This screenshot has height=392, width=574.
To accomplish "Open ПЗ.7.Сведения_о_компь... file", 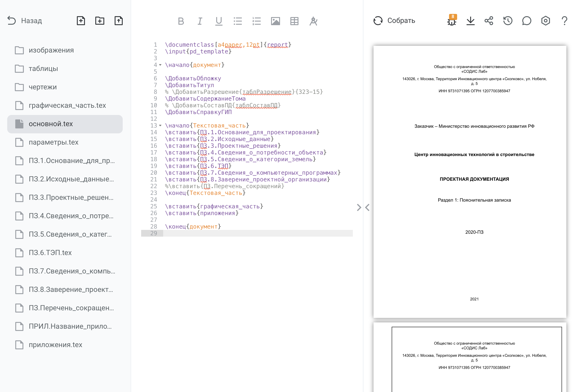I will click(65, 271).
